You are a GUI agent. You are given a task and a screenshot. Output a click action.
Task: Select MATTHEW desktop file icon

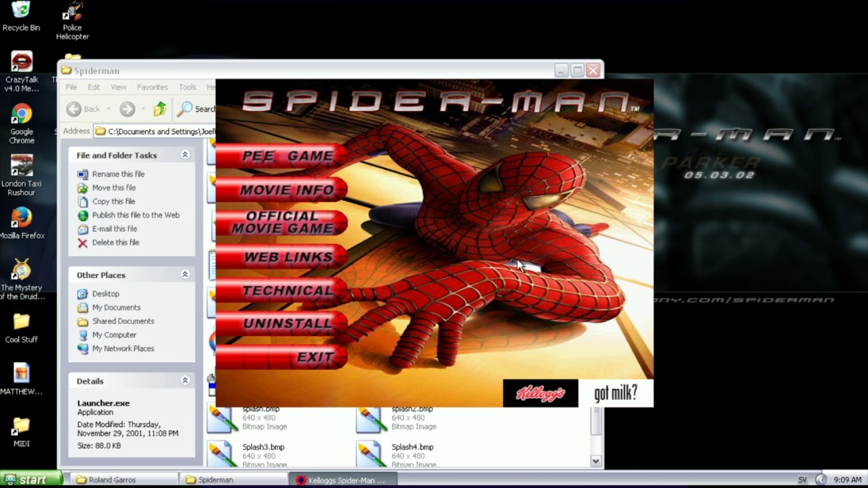[21, 380]
